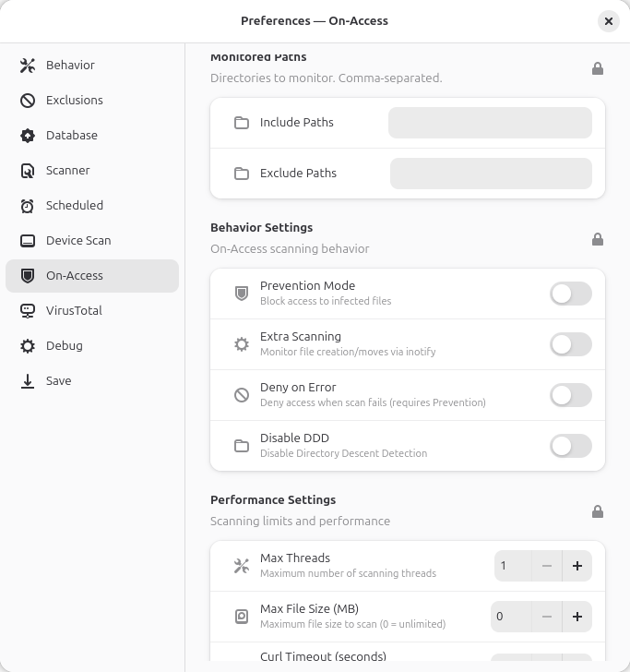The height and width of the screenshot is (672, 630).
Task: Turn on Extra Scanning toggle
Action: (x=570, y=344)
